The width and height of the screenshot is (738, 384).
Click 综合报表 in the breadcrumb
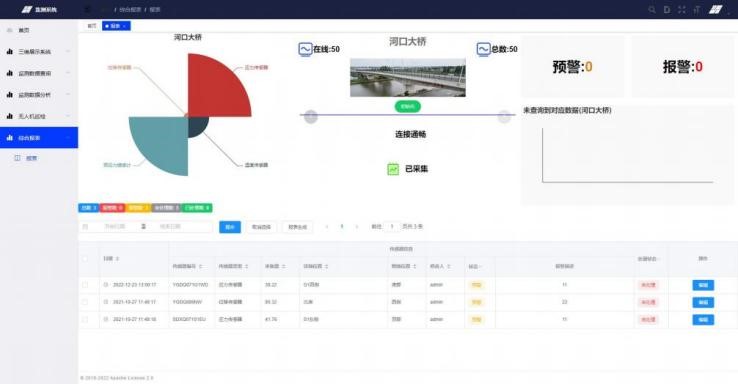click(x=130, y=9)
